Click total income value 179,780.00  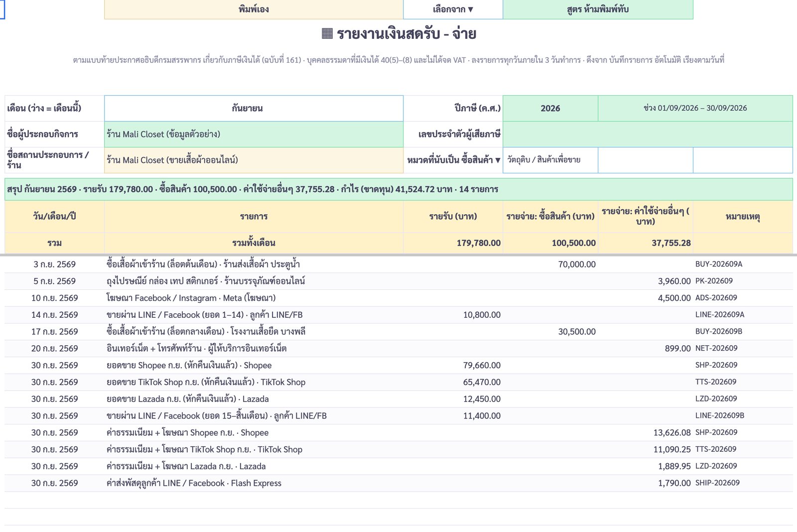453,243
